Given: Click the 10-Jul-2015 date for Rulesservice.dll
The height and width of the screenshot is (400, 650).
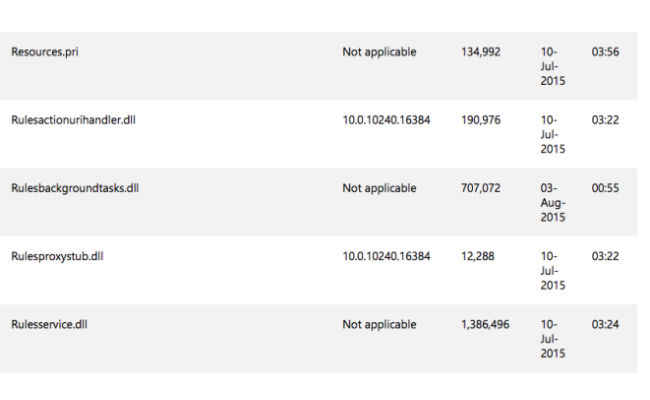Looking at the screenshot, I should point(553,339).
